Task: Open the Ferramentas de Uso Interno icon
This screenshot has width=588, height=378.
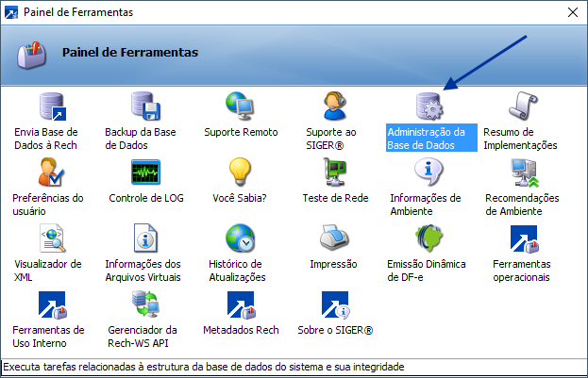Action: [53, 305]
